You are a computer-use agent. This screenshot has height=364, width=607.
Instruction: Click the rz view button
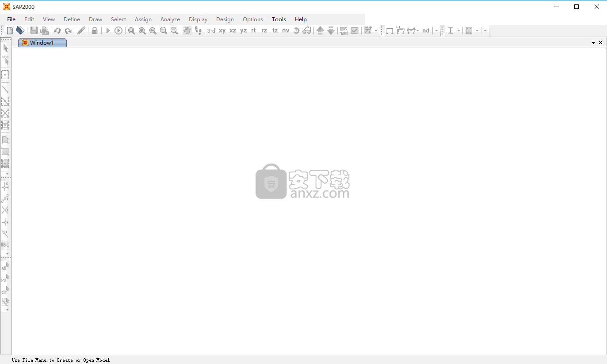[264, 30]
